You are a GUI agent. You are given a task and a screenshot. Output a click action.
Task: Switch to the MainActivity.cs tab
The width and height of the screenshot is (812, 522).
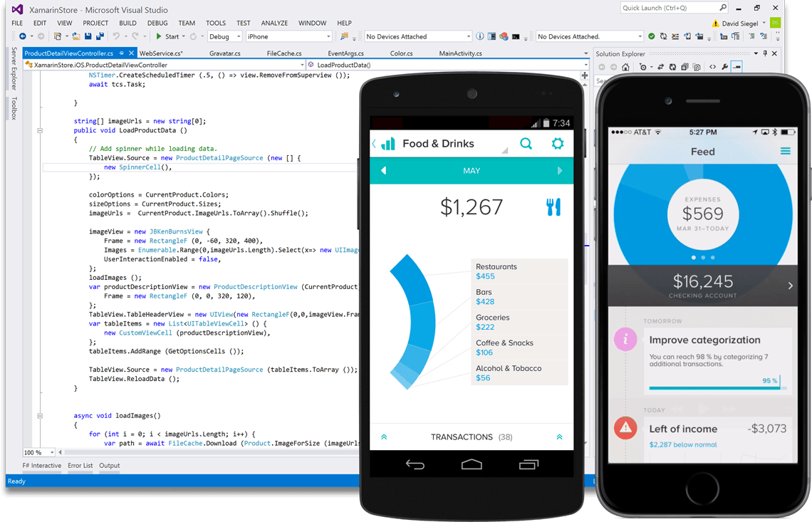(x=460, y=53)
